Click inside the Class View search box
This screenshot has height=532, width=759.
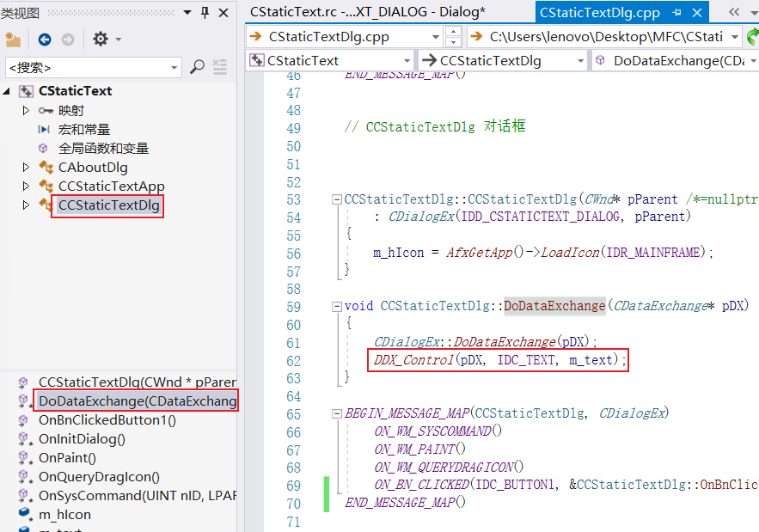pyautogui.click(x=86, y=67)
